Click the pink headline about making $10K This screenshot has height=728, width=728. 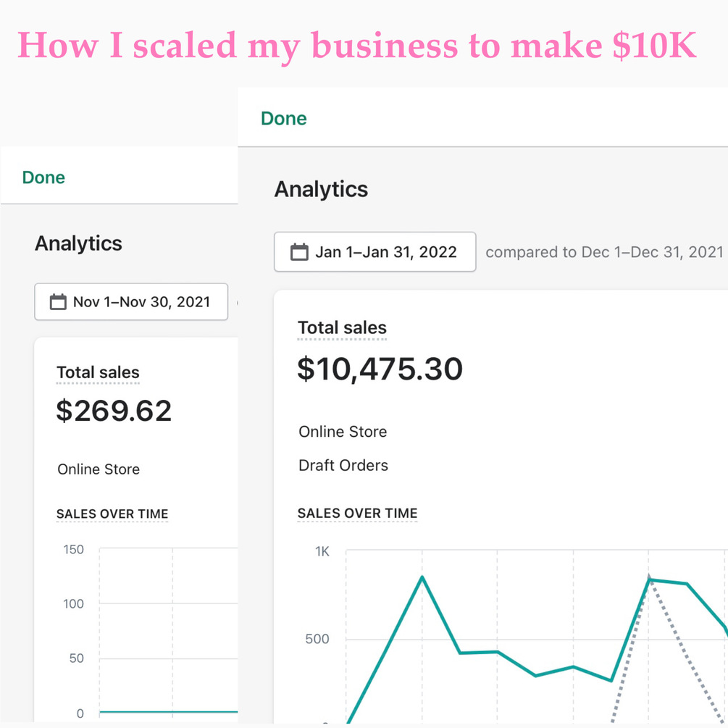(x=357, y=46)
